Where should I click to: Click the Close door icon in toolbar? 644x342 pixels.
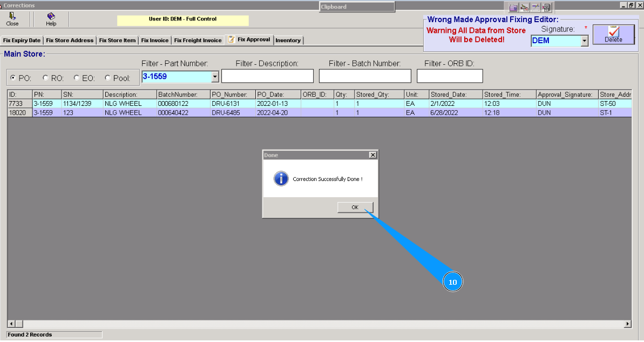[x=12, y=16]
